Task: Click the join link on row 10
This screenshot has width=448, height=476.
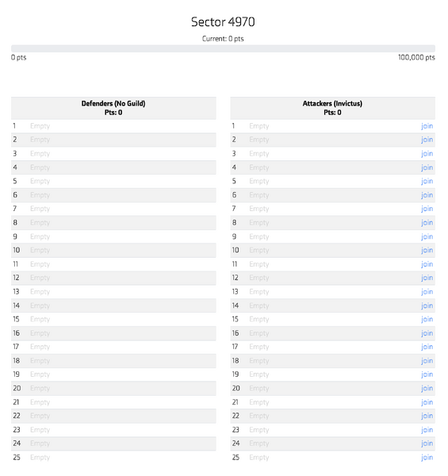Action: [x=427, y=250]
